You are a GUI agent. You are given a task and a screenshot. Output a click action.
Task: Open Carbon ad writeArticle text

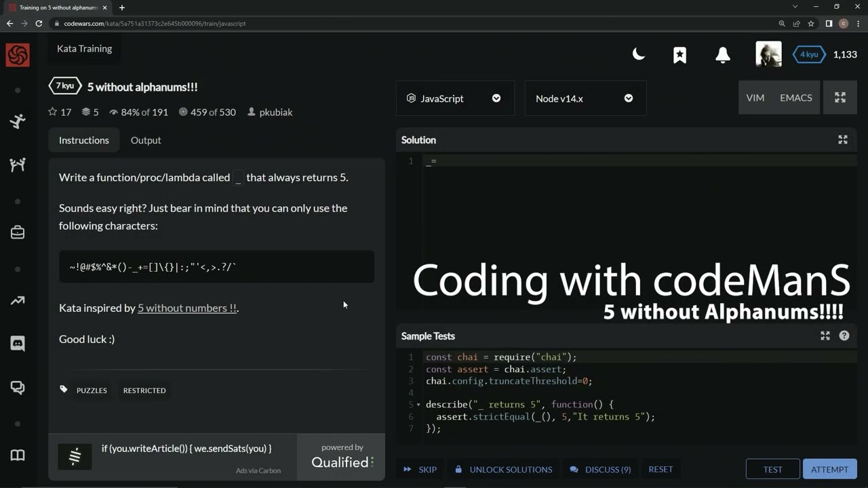click(x=186, y=448)
